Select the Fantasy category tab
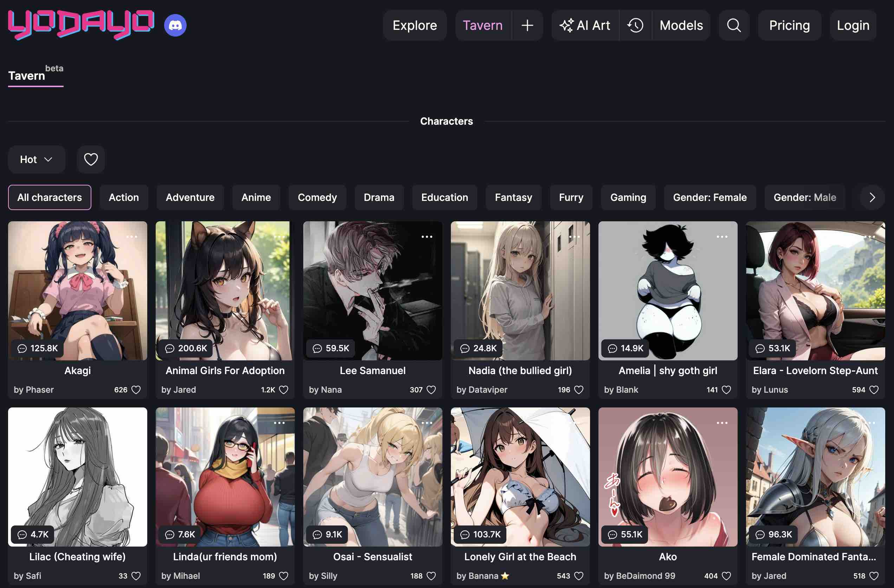894x588 pixels. pos(513,197)
